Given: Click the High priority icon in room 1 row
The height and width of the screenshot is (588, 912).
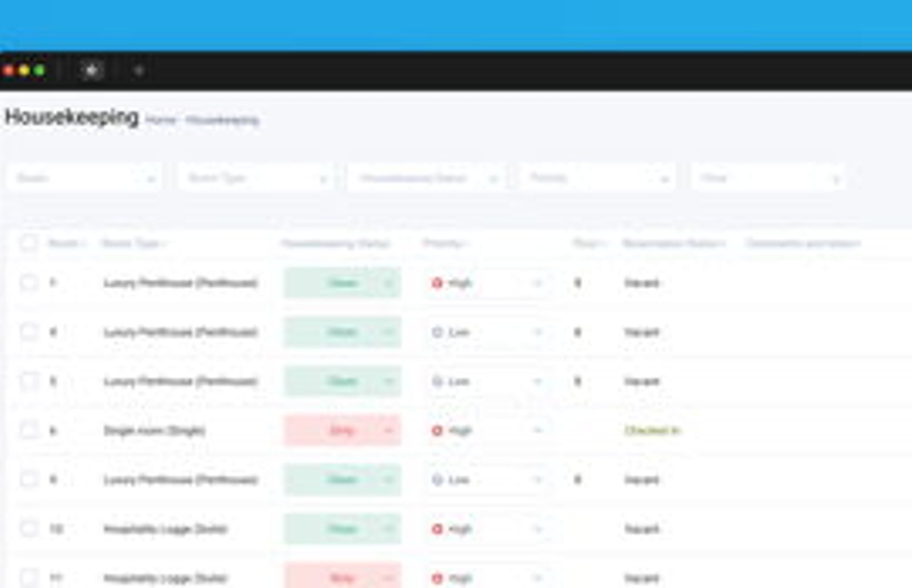Looking at the screenshot, I should click(x=437, y=283).
